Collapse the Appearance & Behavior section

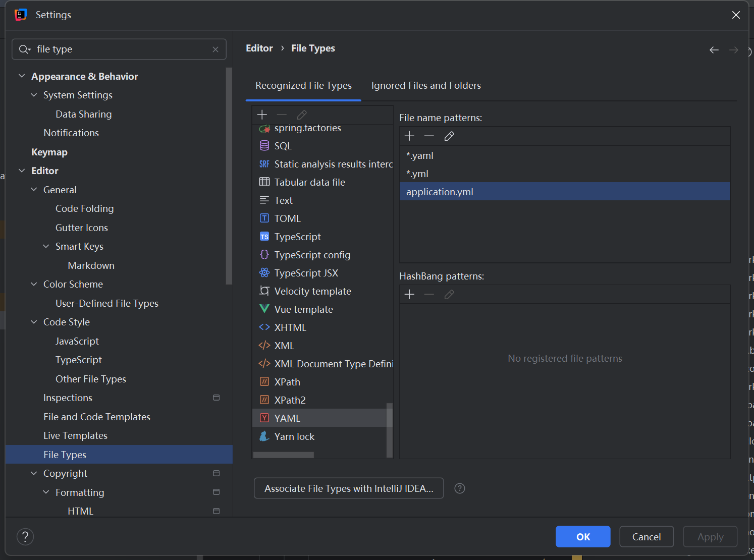click(22, 76)
